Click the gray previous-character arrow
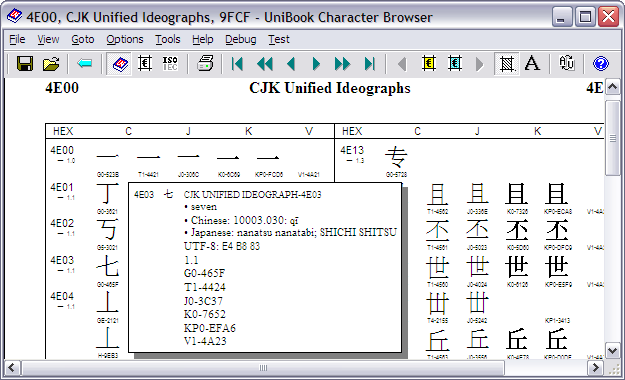The width and height of the screenshot is (625, 380). [402, 64]
